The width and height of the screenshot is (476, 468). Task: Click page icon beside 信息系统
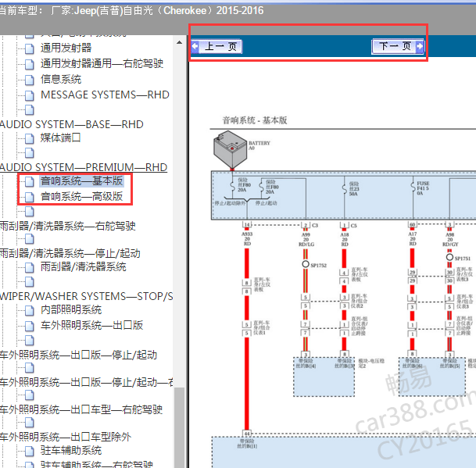tap(30, 80)
